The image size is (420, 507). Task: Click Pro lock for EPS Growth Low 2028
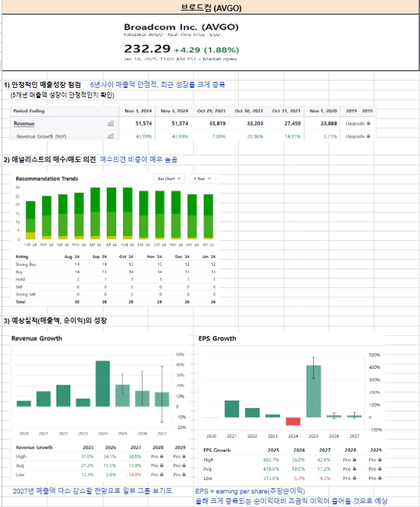[350, 478]
